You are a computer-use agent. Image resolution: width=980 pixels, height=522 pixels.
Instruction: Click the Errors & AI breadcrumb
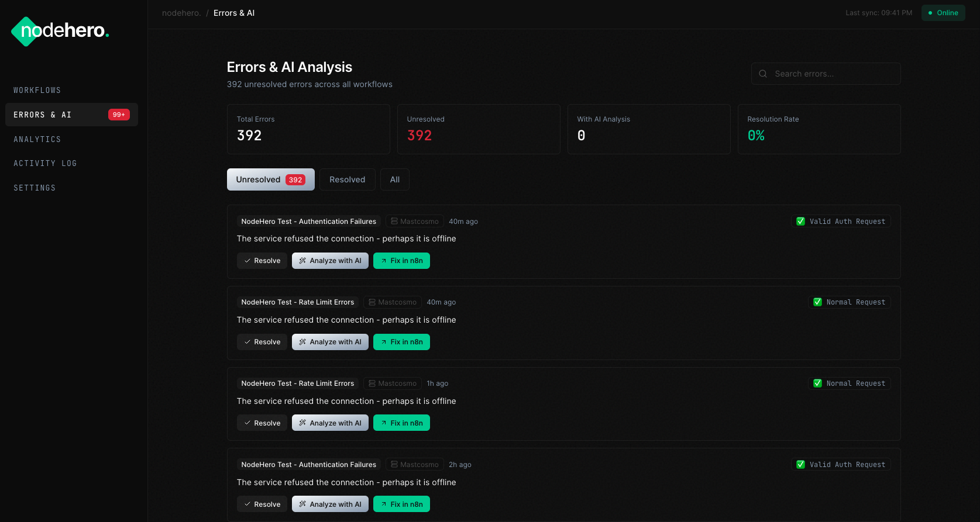click(234, 13)
